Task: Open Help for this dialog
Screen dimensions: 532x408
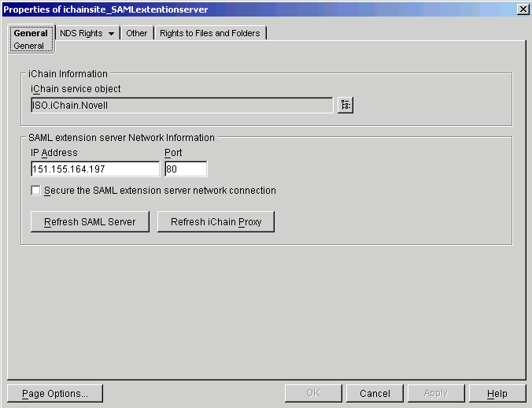Action: tap(497, 393)
